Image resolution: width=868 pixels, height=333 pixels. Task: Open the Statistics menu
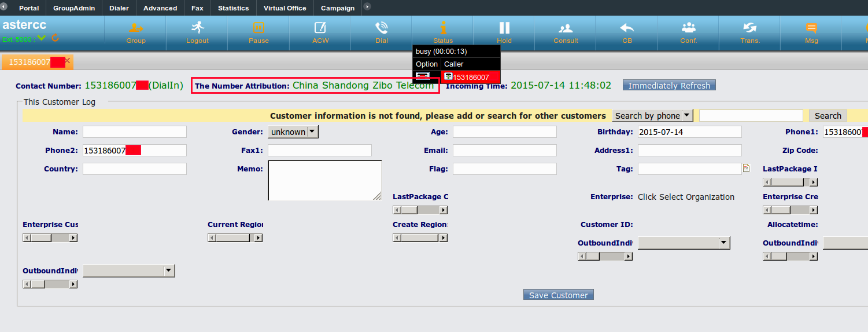tap(233, 8)
